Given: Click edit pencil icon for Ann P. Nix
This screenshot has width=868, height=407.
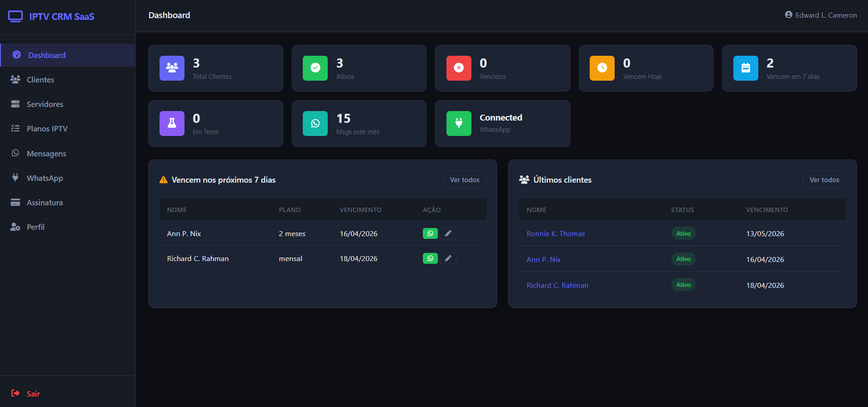Looking at the screenshot, I should coord(448,233).
